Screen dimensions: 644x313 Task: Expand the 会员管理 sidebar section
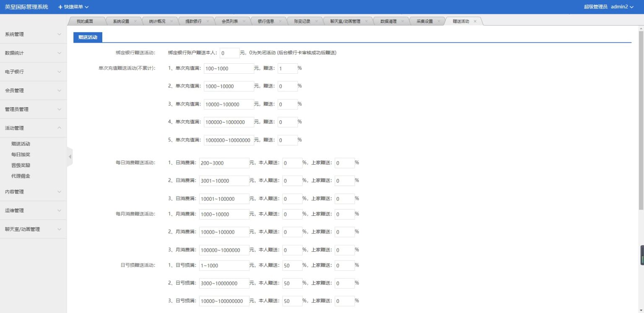(33, 91)
